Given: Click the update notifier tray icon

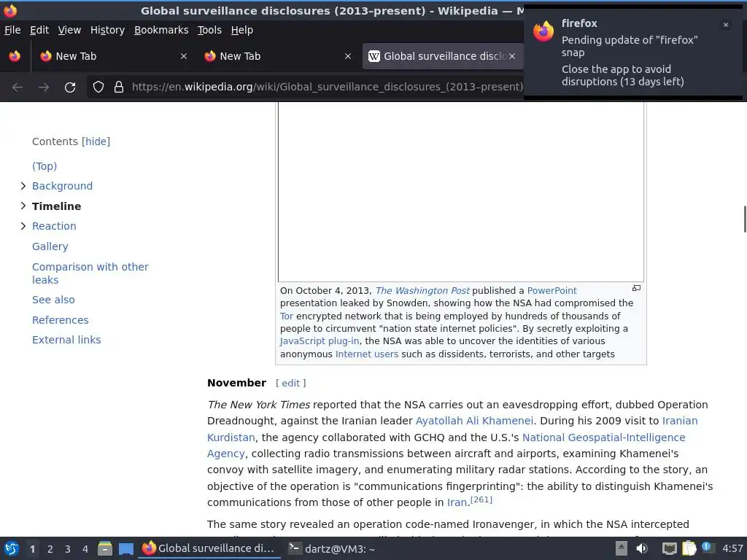Looking at the screenshot, I should tap(708, 548).
